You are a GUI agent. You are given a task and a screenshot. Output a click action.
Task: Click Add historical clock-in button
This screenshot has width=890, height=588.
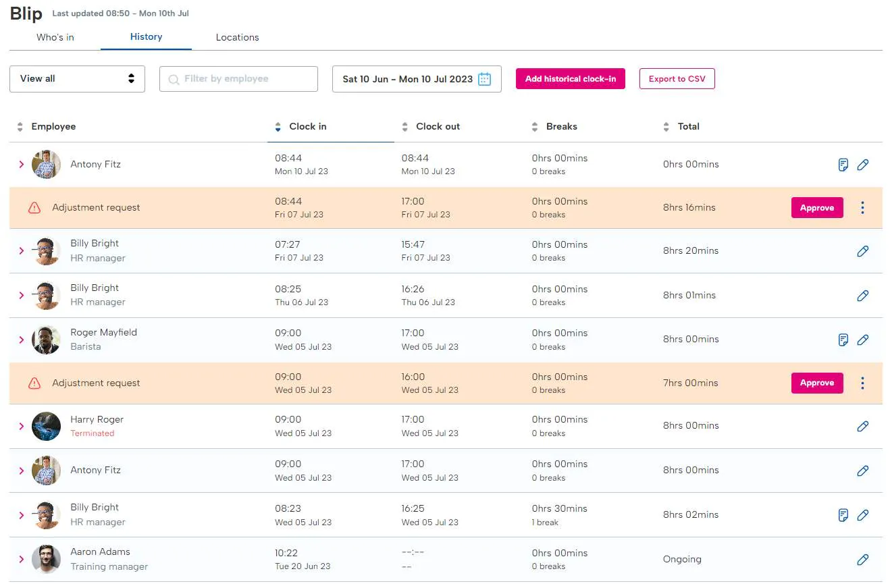[x=570, y=79]
